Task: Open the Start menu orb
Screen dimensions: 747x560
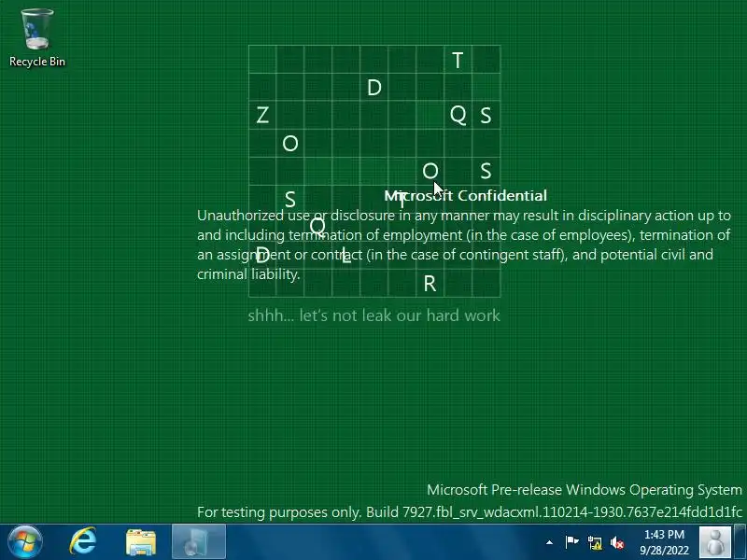Action: 25,542
